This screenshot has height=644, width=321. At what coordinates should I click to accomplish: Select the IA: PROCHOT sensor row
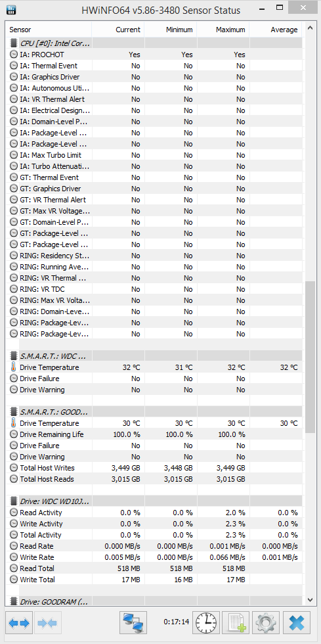(x=154, y=54)
